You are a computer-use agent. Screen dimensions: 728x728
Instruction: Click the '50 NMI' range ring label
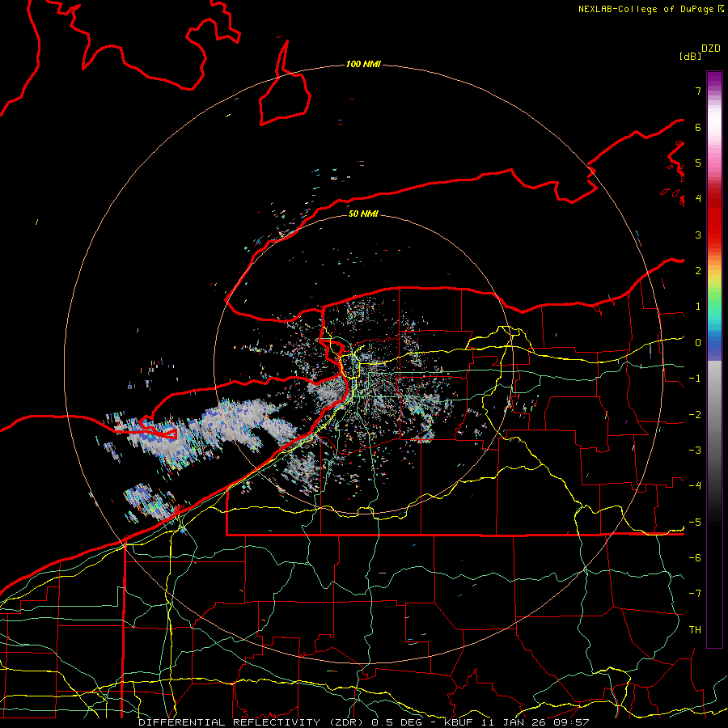(x=363, y=214)
